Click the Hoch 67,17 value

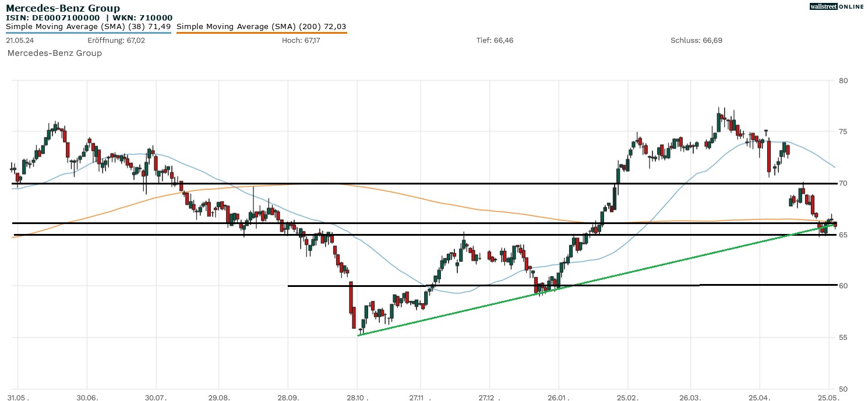pos(301,40)
